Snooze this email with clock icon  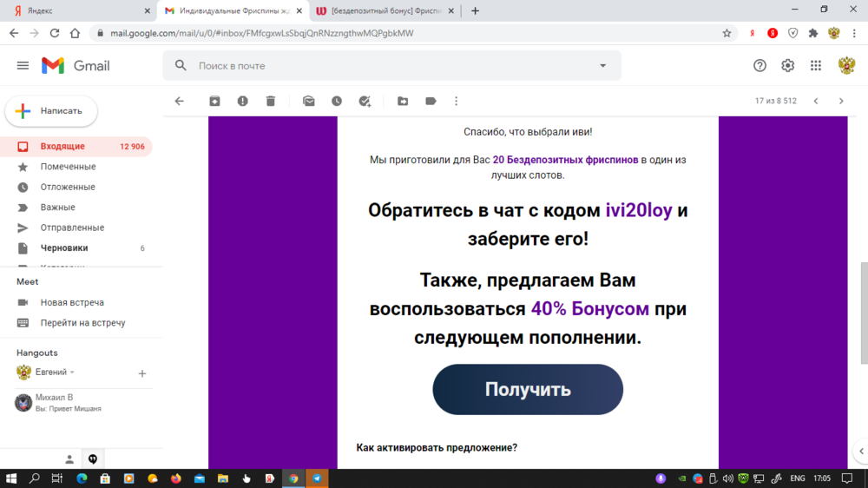pyautogui.click(x=337, y=101)
